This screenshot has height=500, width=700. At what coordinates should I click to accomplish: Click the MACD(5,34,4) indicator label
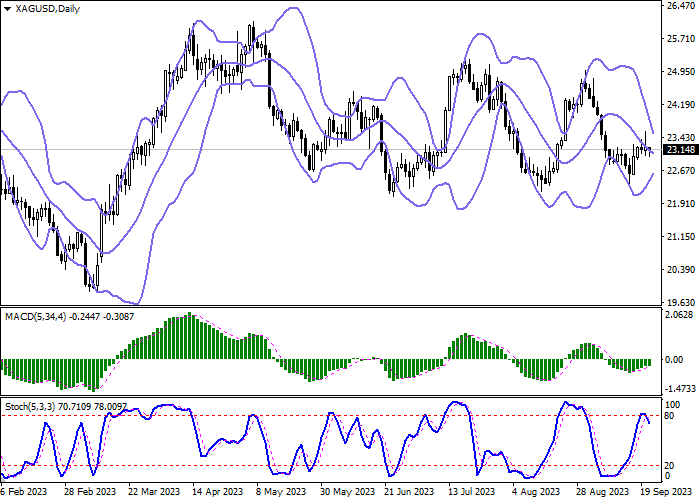tap(36, 317)
